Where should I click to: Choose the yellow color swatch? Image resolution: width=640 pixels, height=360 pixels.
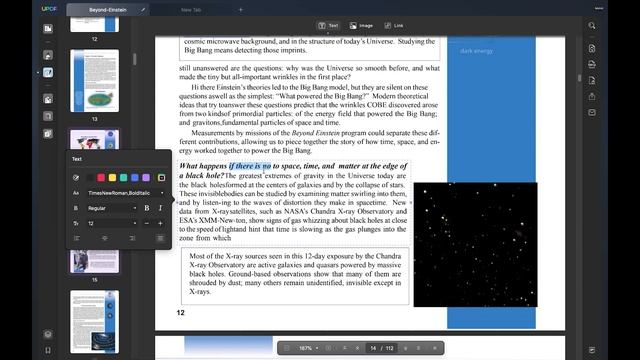(x=112, y=178)
